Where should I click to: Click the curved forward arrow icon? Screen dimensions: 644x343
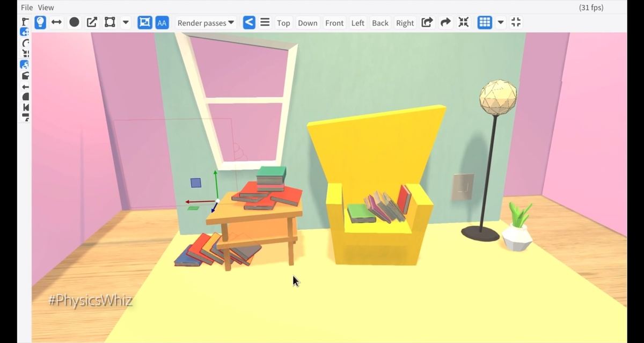(x=445, y=23)
